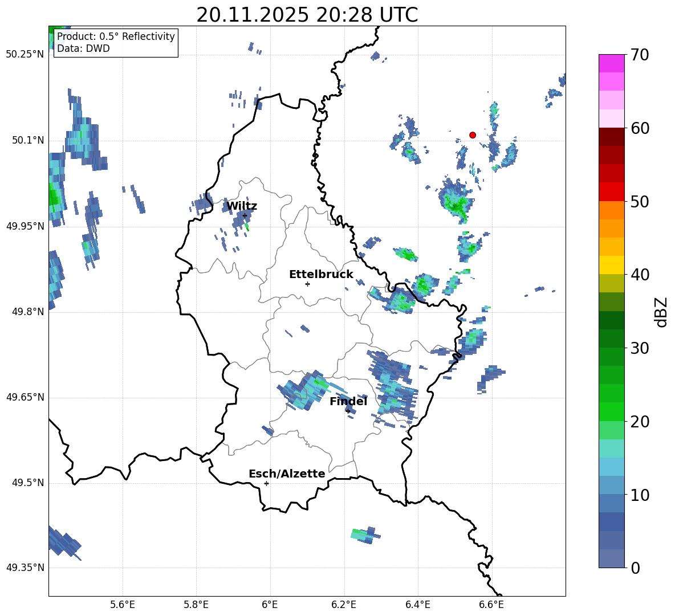Click the Ettelbruck station cross marker
675x616 pixels.
point(307,284)
